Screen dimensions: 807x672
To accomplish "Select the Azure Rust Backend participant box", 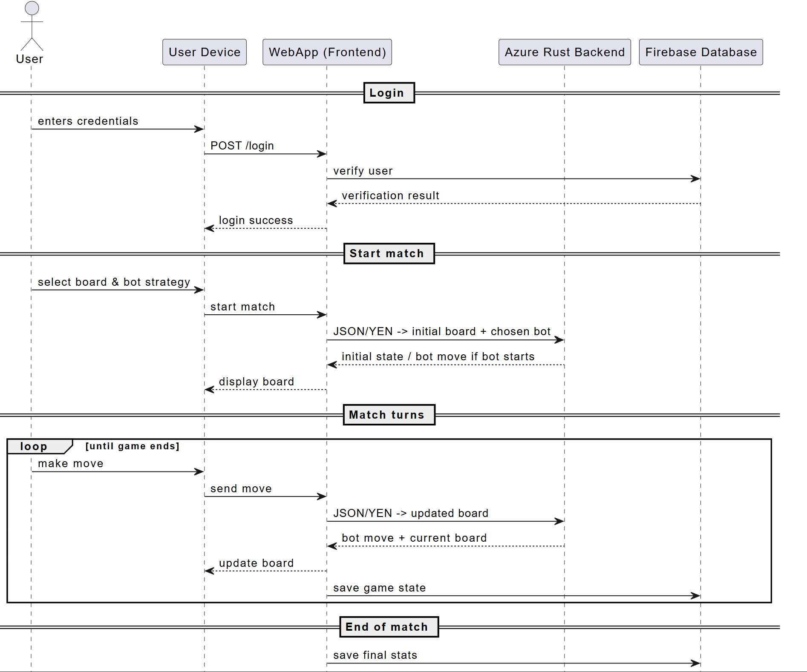I will pyautogui.click(x=564, y=52).
